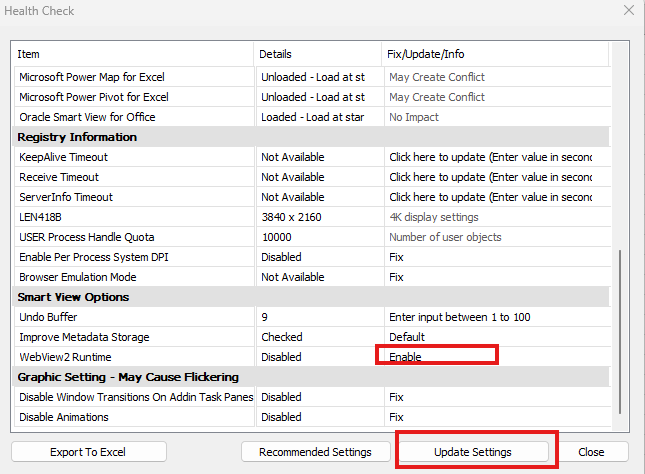Image resolution: width=645 pixels, height=474 pixels.
Task: Click update link for ServerInfo Timeout
Action: tap(490, 197)
